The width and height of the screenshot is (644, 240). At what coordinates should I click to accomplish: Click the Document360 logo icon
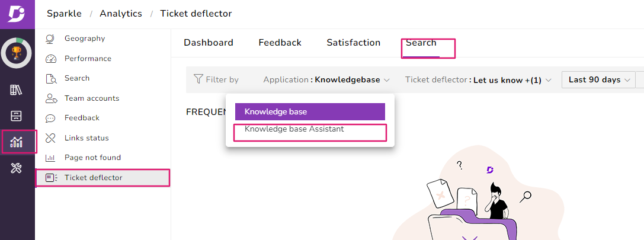(17, 14)
